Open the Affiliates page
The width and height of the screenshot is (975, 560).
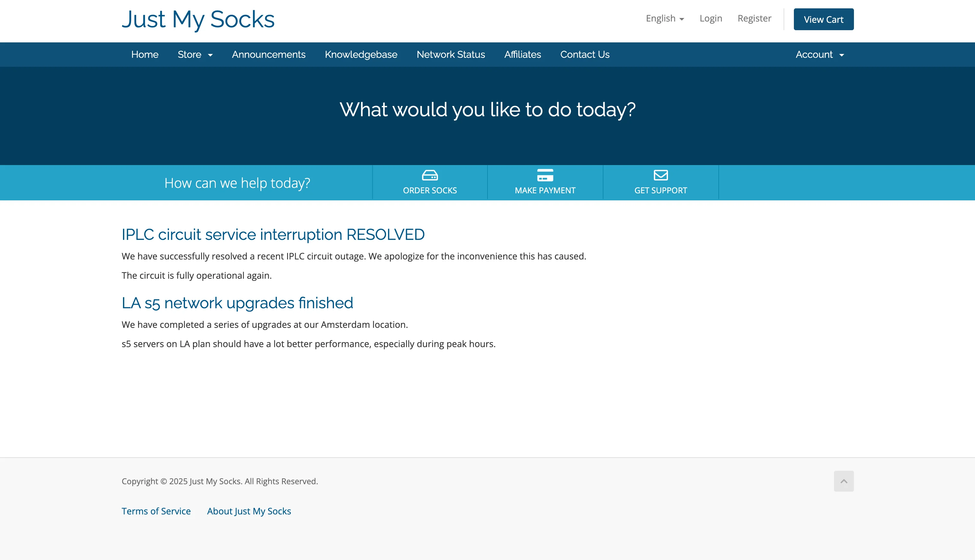(x=522, y=54)
